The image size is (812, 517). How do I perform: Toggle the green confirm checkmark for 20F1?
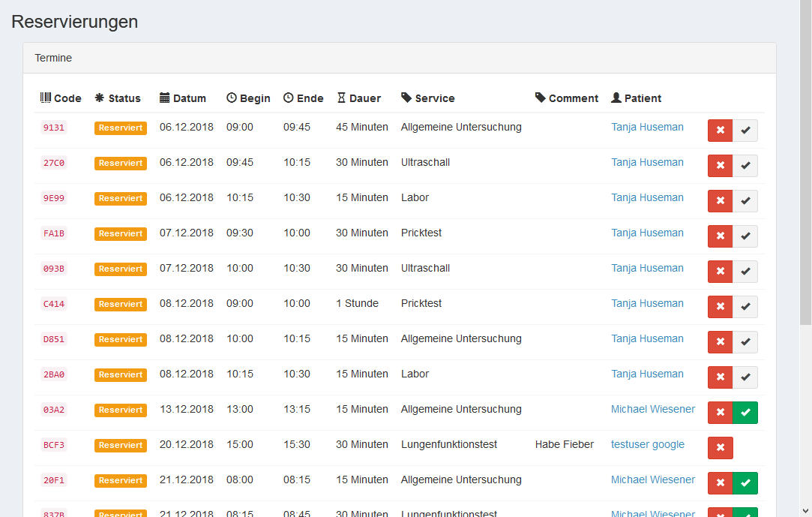pos(745,482)
